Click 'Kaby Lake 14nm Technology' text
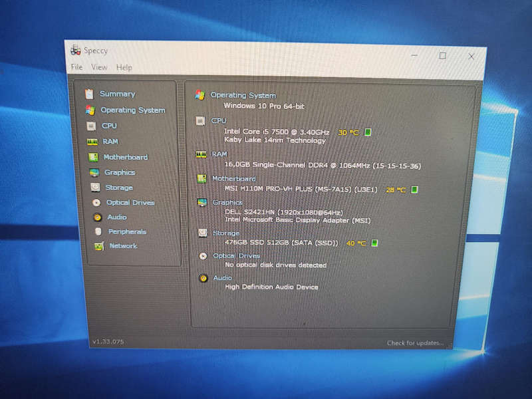The width and height of the screenshot is (532, 399). (x=275, y=140)
